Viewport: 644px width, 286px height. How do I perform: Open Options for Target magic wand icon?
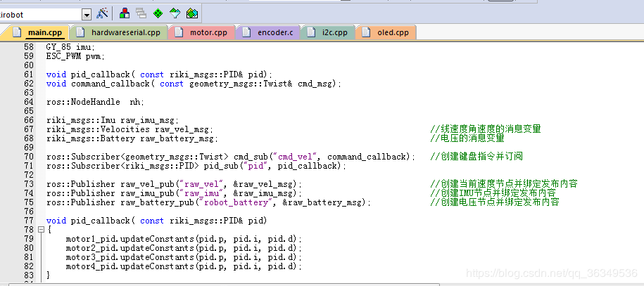(x=103, y=13)
